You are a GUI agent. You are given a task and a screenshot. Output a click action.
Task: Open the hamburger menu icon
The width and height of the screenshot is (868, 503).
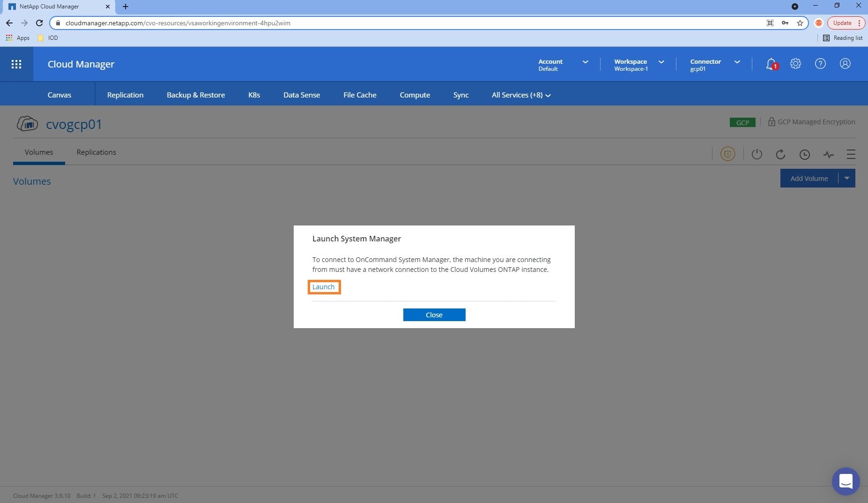click(851, 154)
